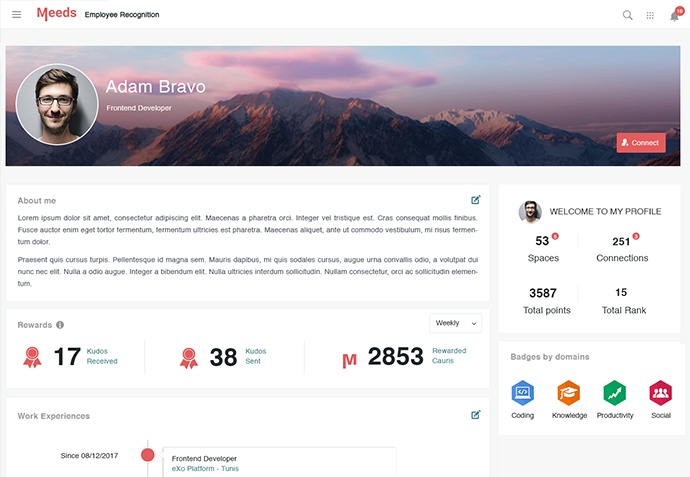Click the Frontend Developer subtitle on banner
The width and height of the screenshot is (690, 477).
[139, 108]
